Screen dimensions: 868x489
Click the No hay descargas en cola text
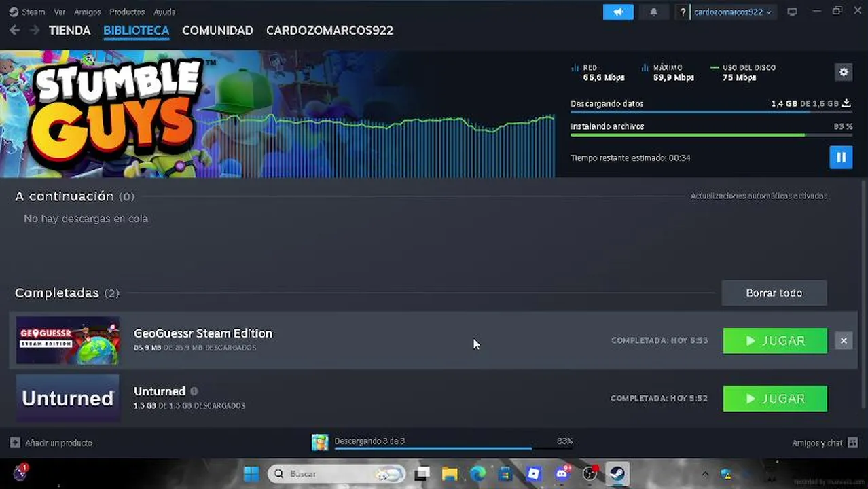(86, 219)
